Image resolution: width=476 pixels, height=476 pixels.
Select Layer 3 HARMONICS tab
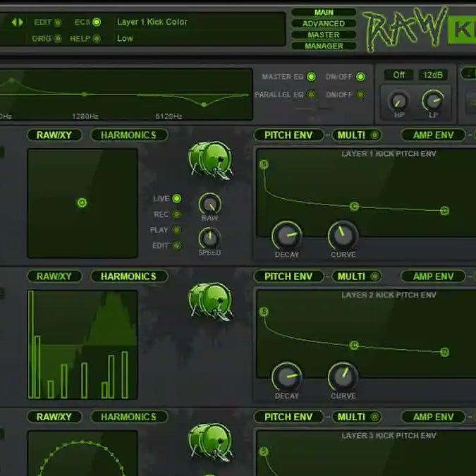[129, 417]
